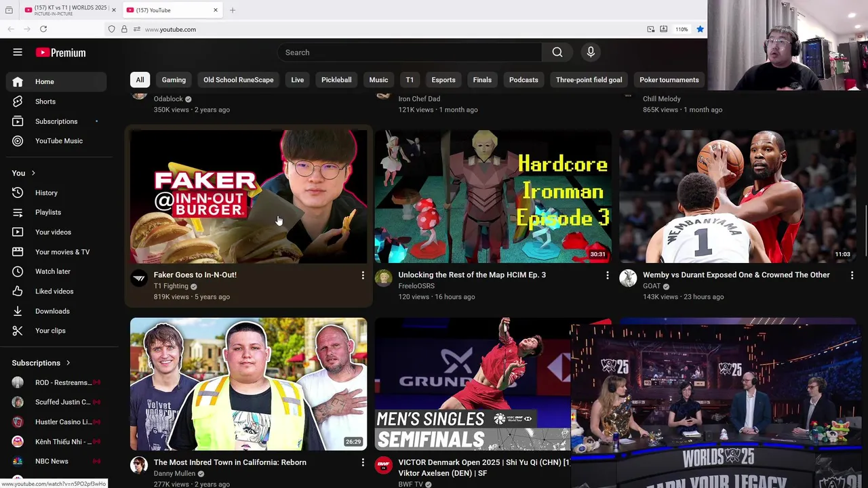Open Home in sidebar
This screenshot has width=868, height=488.
tap(57, 82)
